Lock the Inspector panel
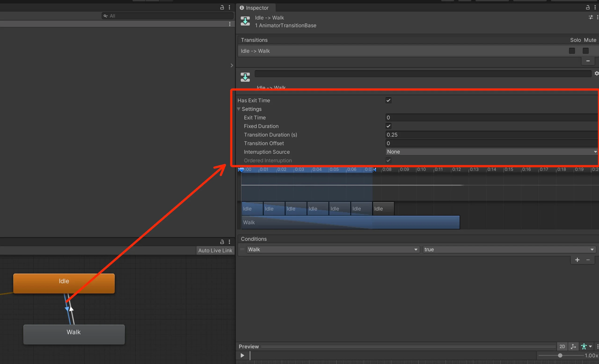Viewport: 599px width, 364px height. coord(588,7)
